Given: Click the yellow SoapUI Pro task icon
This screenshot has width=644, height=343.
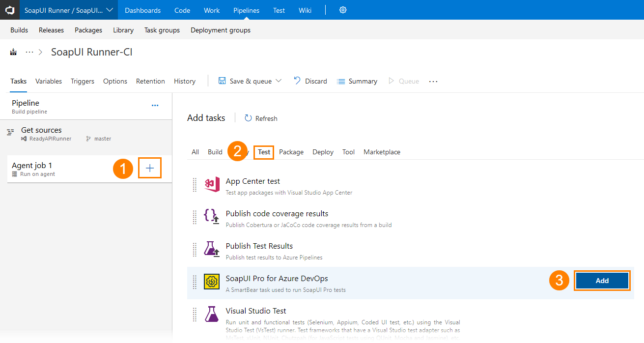Looking at the screenshot, I should click(212, 282).
